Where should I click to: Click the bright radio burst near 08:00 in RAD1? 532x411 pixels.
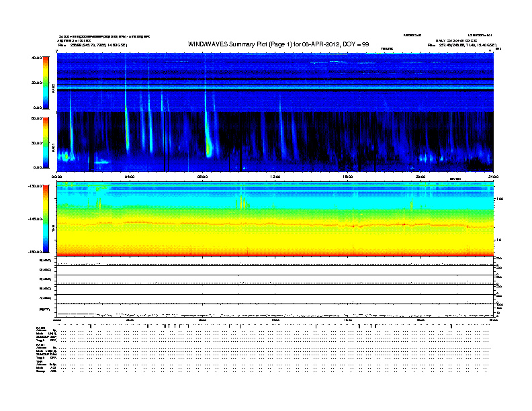(208, 142)
